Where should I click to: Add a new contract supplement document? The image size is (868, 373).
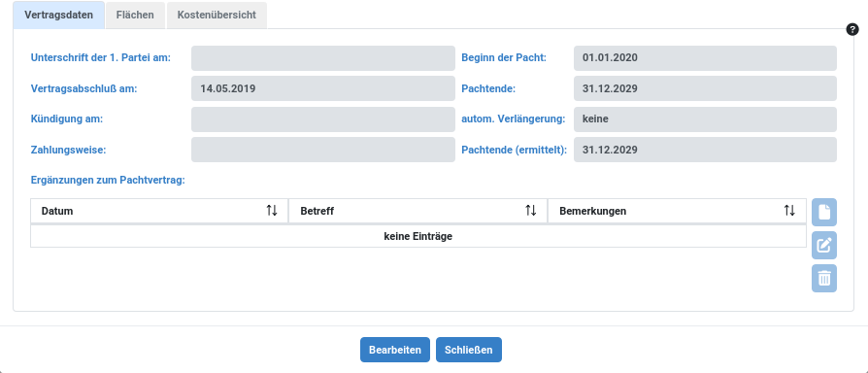[x=824, y=212]
